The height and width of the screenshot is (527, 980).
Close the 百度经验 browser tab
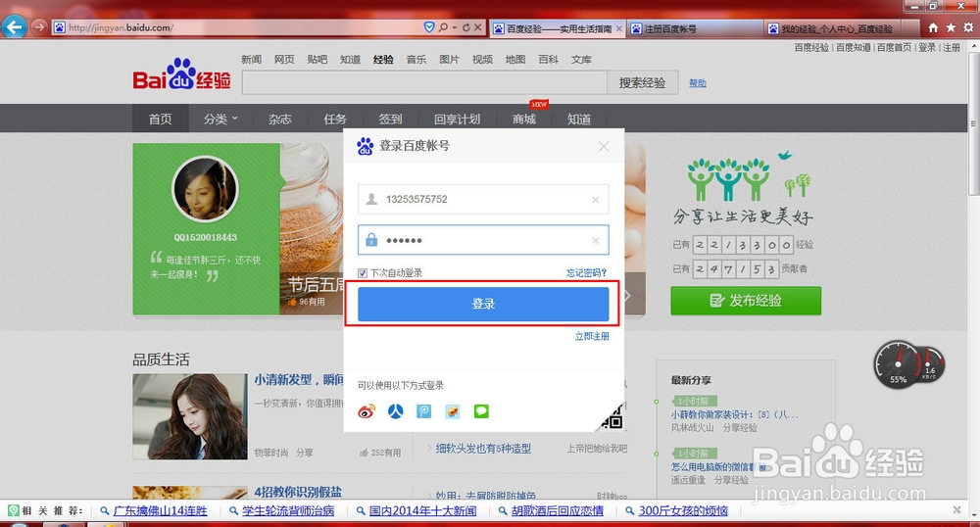(618, 28)
